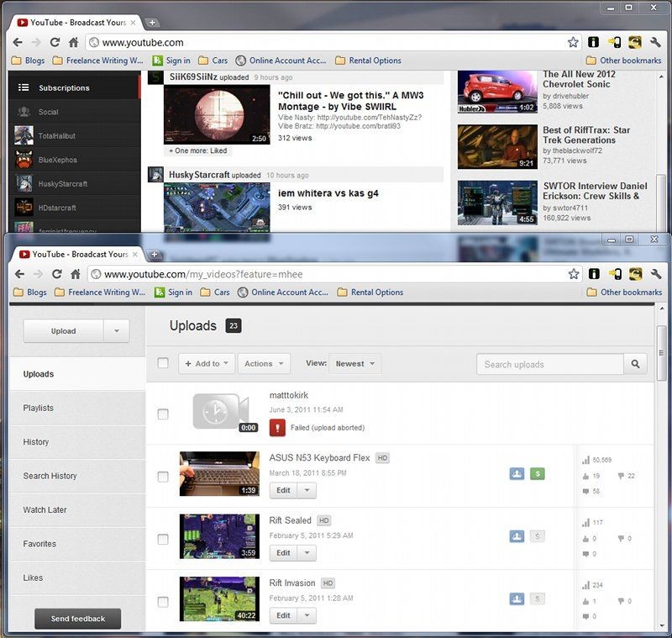Image resolution: width=672 pixels, height=638 pixels.
Task: Click home icon in top browser window
Action: (74, 42)
